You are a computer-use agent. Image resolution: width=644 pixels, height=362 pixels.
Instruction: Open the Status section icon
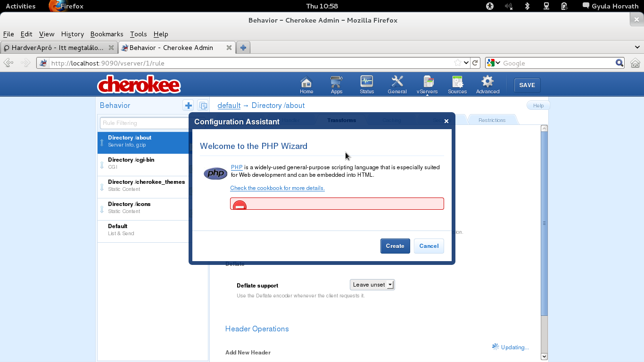pyautogui.click(x=367, y=85)
